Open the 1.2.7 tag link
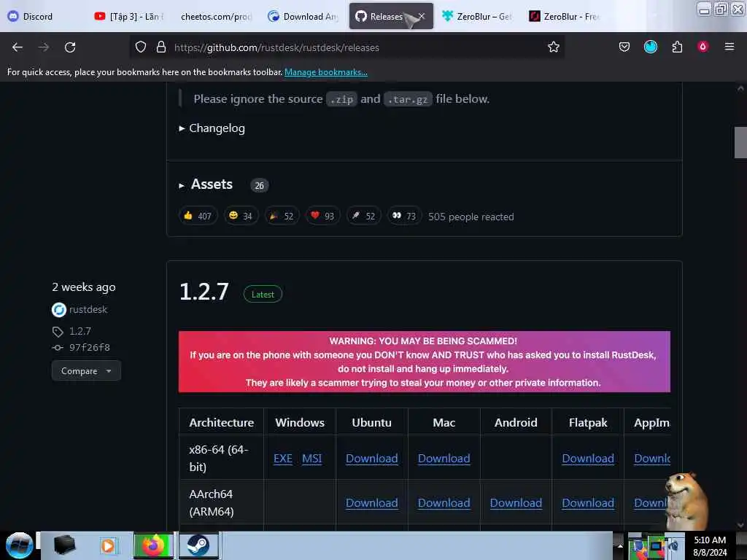The width and height of the screenshot is (747, 560). [80, 331]
